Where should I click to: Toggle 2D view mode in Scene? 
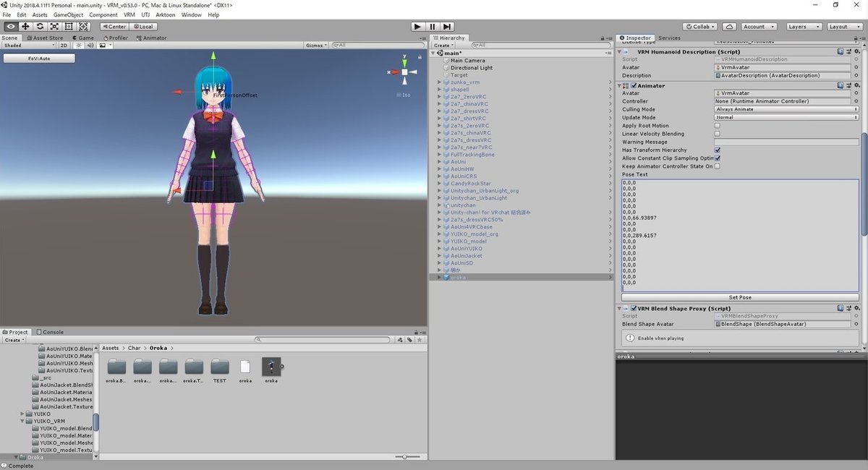click(x=64, y=45)
